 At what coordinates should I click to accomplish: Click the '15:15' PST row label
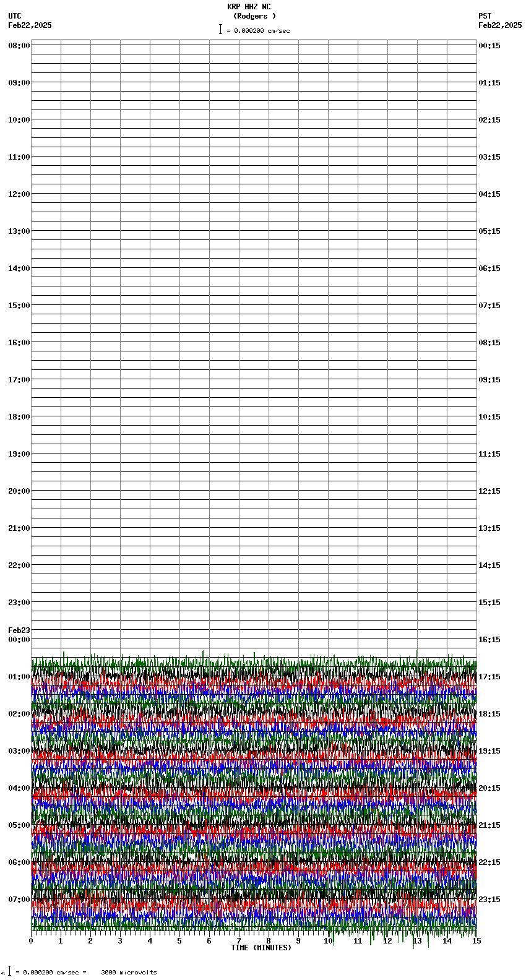click(489, 603)
